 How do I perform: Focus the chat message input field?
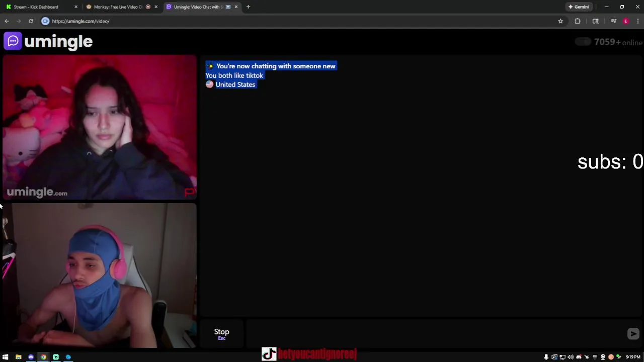click(x=435, y=333)
